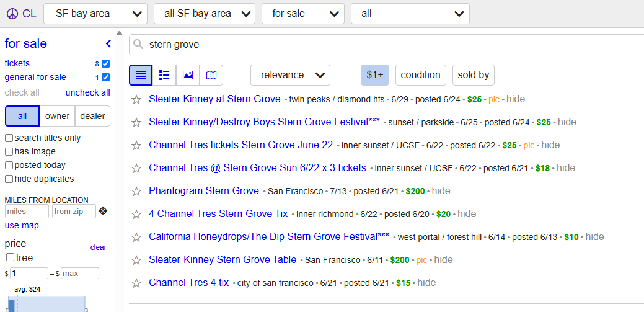Viewport: 644px width, 312px height.
Task: Click check all categories link
Action: coord(22,92)
